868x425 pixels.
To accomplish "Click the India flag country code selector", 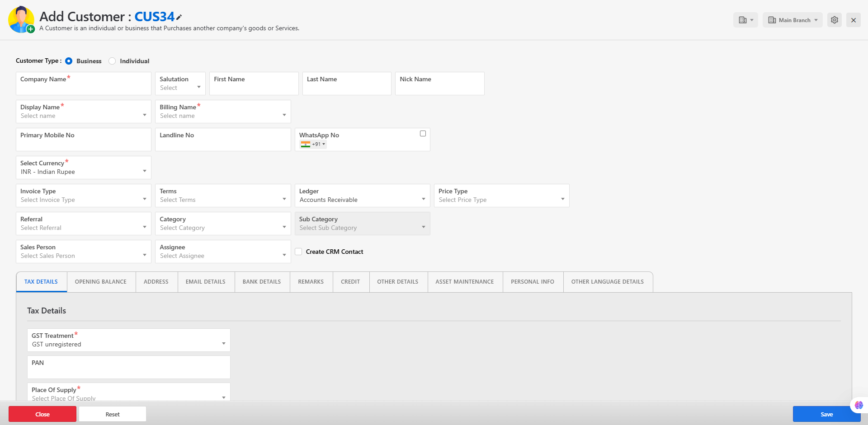I will [x=313, y=145].
